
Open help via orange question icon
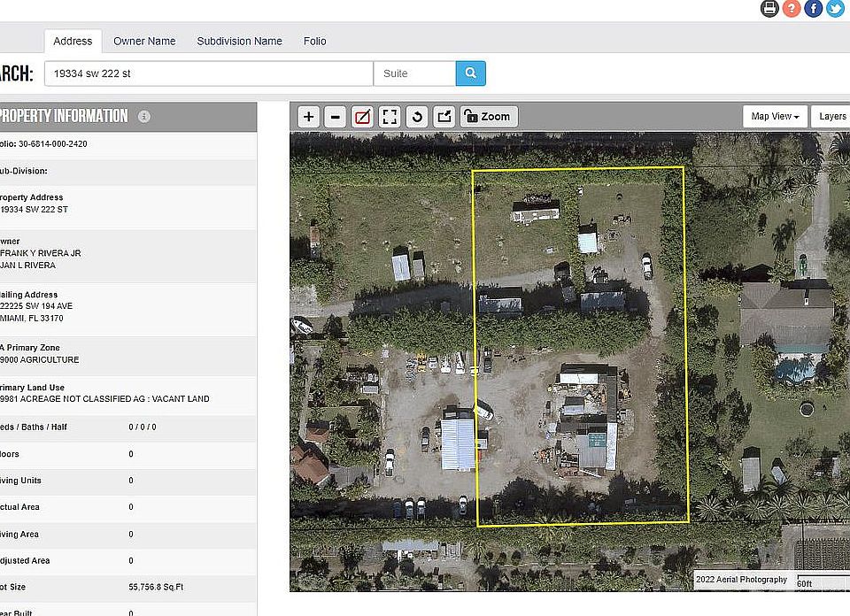click(792, 9)
